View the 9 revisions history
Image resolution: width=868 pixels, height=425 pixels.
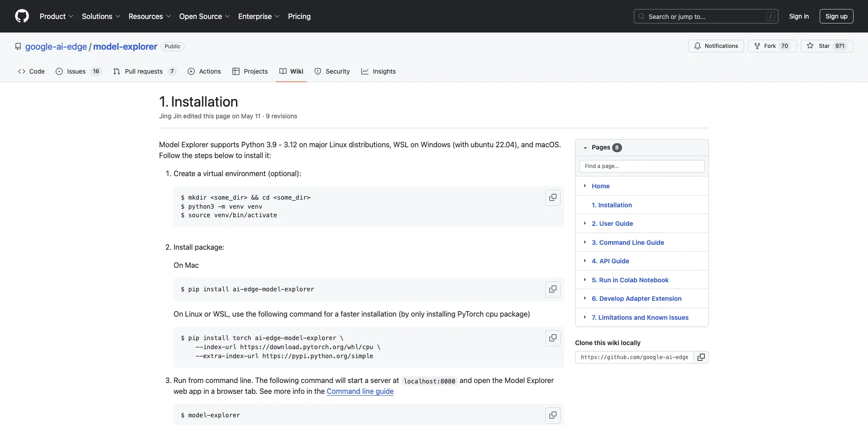coord(282,116)
